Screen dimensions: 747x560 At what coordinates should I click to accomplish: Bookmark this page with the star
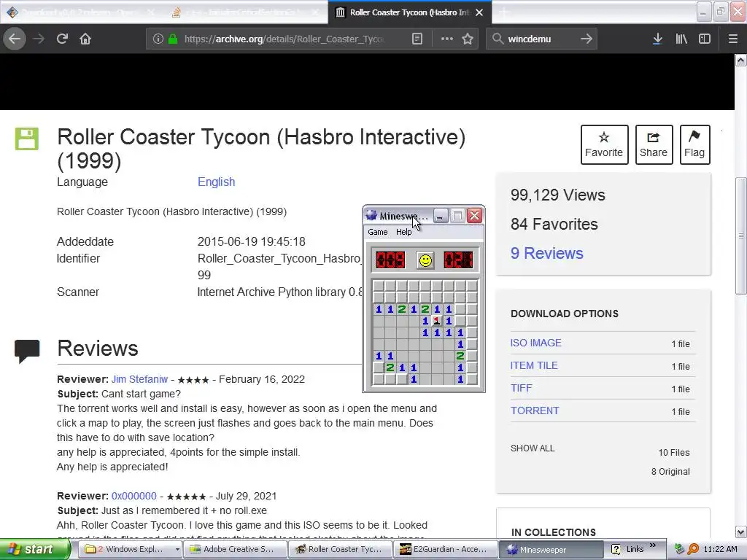468,39
